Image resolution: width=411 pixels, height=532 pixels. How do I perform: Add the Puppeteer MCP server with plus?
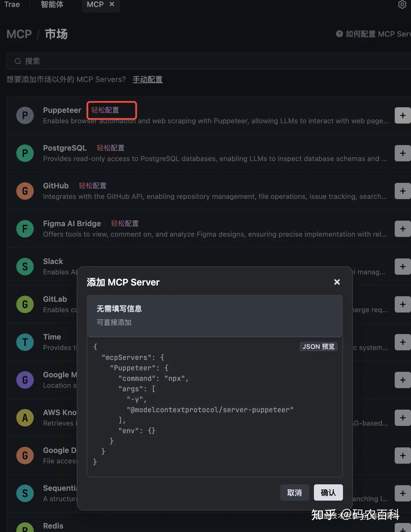tap(403, 115)
